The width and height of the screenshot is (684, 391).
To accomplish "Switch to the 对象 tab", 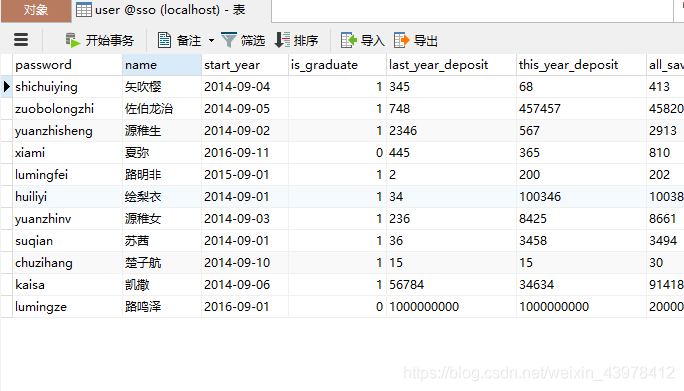I will (36, 10).
